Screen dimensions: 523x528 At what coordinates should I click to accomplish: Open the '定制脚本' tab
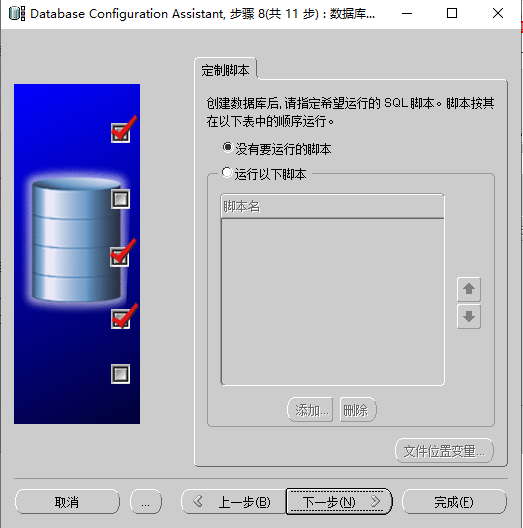225,70
